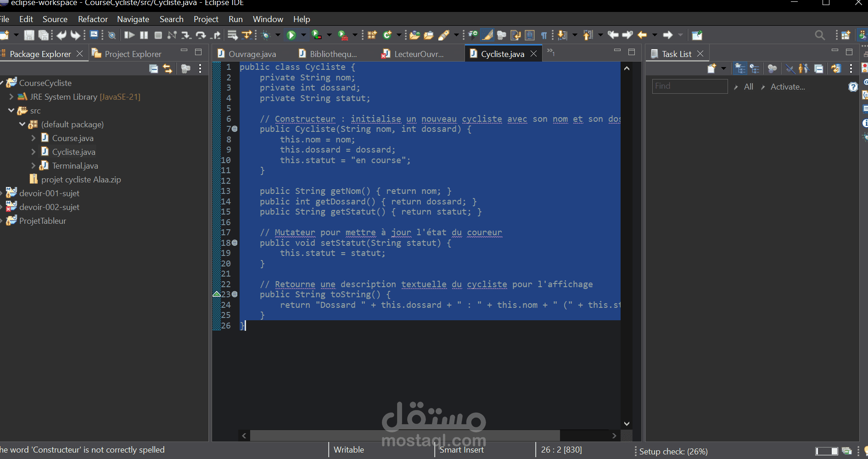
Task: Toggle Hide Completed Tasks in Task List
Action: [x=790, y=68]
